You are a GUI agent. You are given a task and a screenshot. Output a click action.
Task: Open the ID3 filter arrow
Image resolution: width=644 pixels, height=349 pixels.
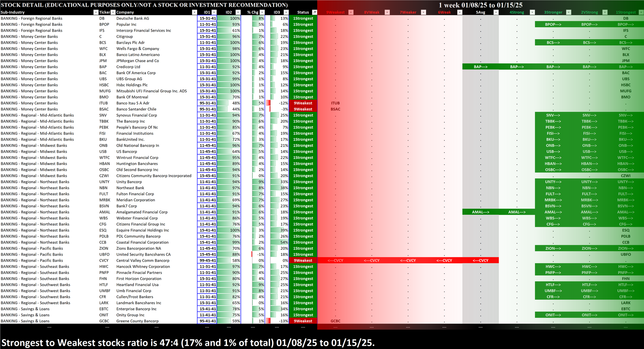pyautogui.click(x=286, y=12)
